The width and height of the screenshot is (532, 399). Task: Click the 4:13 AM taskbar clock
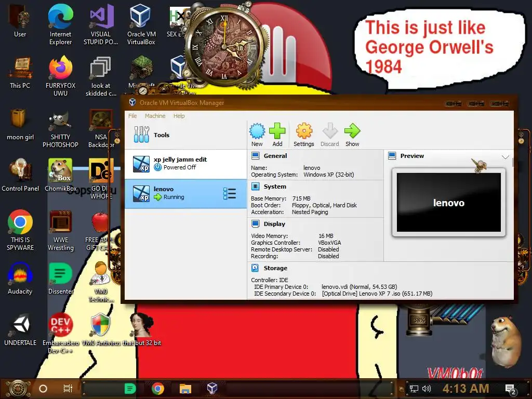[466, 389]
